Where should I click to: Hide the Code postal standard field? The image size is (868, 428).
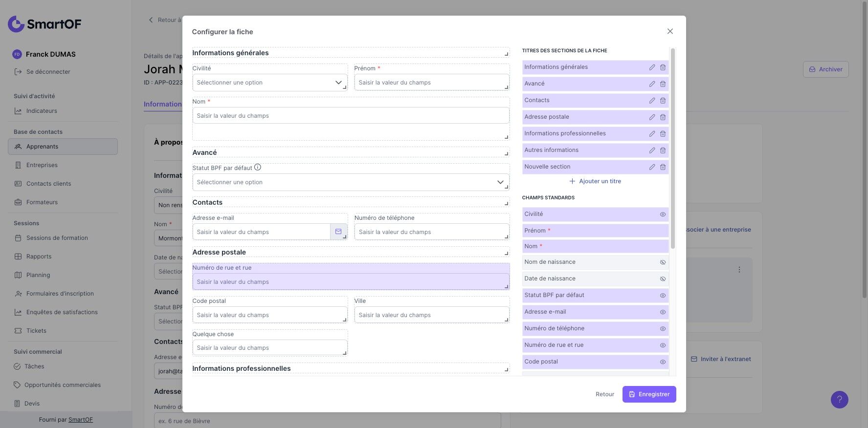[x=663, y=362]
